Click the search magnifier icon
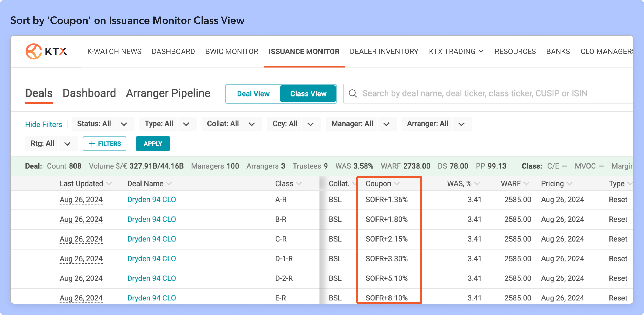The height and width of the screenshot is (315, 644). coord(353,93)
